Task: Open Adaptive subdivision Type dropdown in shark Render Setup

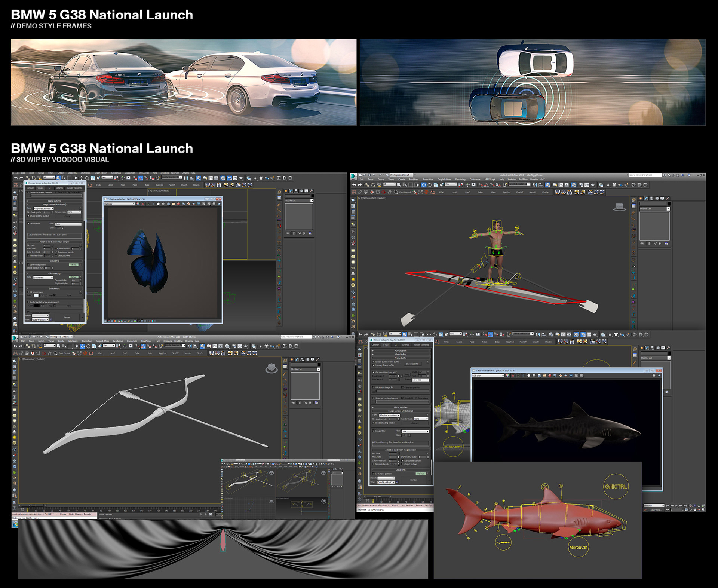Action: (389, 415)
